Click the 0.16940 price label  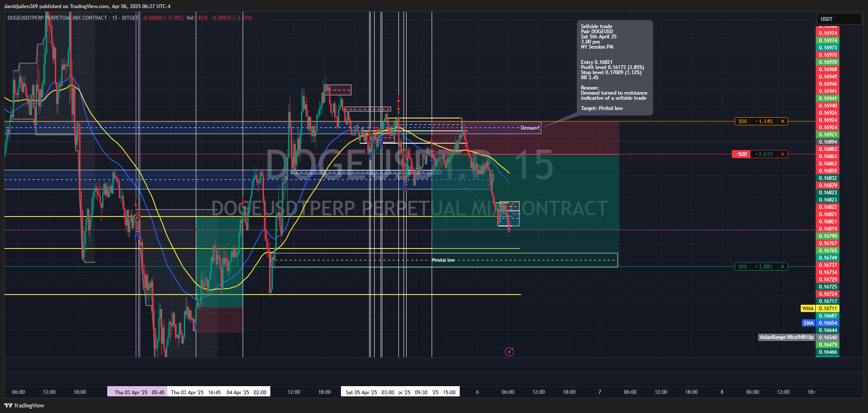[828, 106]
